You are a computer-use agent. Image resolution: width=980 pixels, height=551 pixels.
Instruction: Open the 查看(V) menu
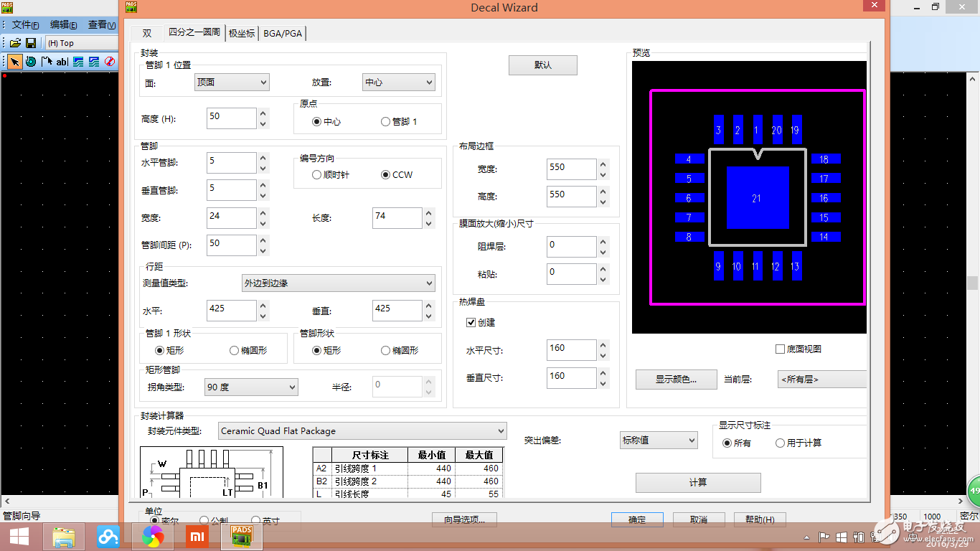[101, 25]
